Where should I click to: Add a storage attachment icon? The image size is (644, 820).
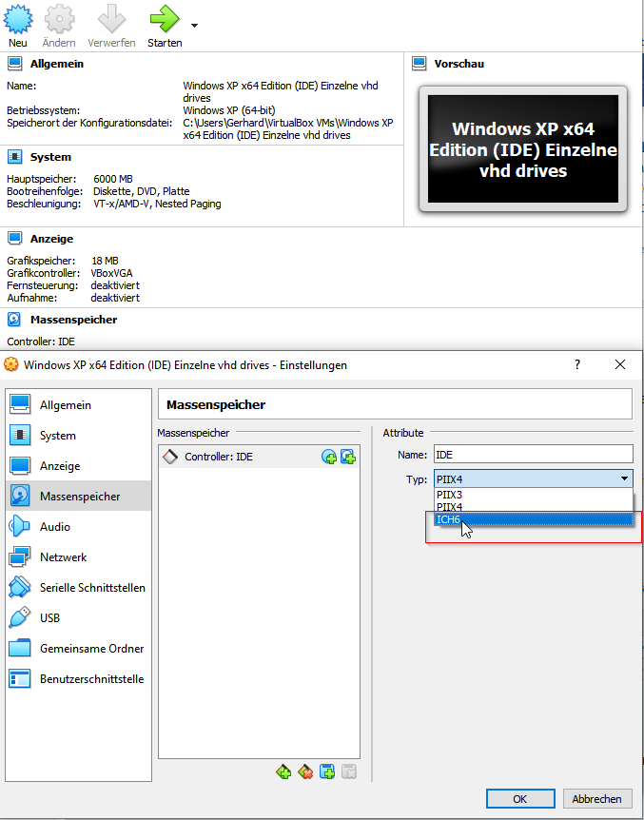pyautogui.click(x=327, y=771)
